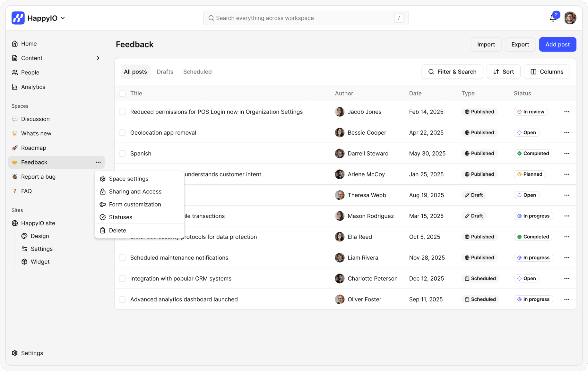Focus the workspace search field
The height and width of the screenshot is (371, 588).
pyautogui.click(x=306, y=18)
